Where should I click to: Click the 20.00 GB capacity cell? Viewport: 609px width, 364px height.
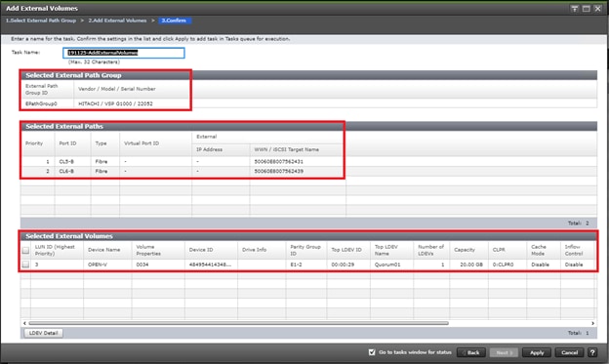click(x=471, y=264)
